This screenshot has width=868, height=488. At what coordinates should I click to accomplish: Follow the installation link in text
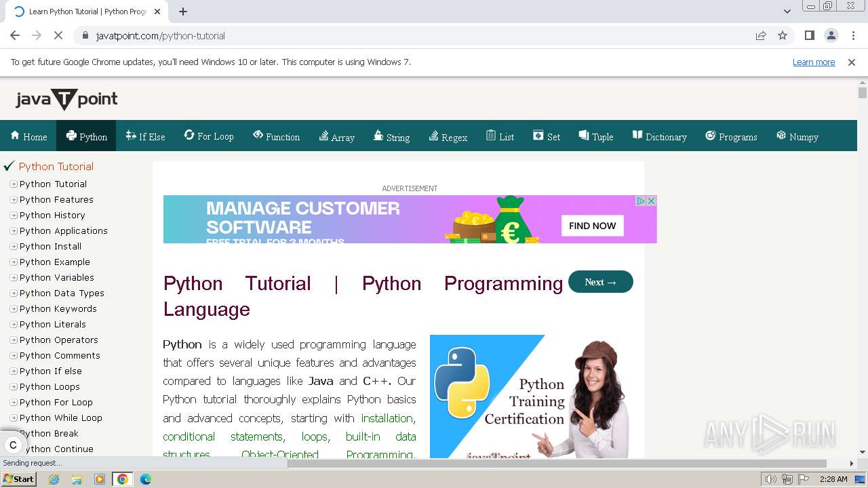387,418
